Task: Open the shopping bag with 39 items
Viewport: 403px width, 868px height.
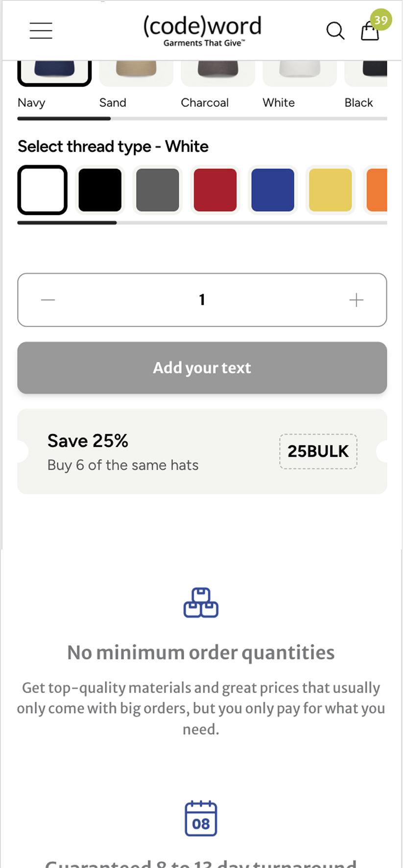Action: 370,32
